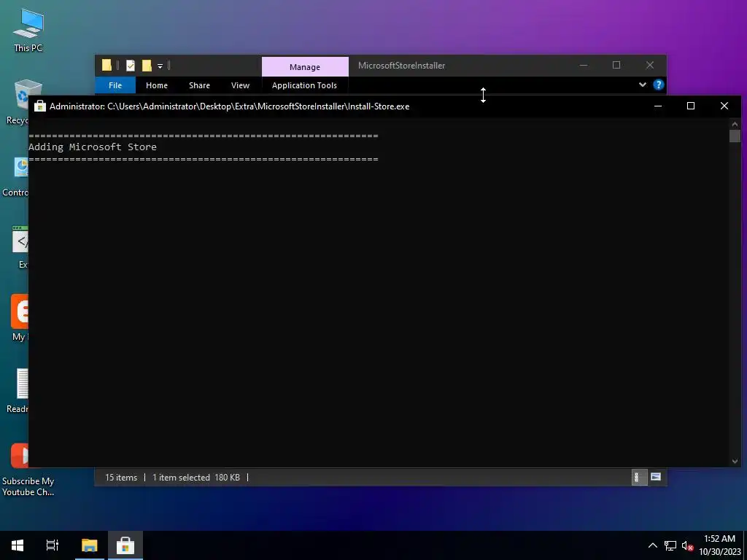The image size is (747, 560).
Task: Close the MicrosoftStoreInstaller Explorer window
Action: (650, 65)
